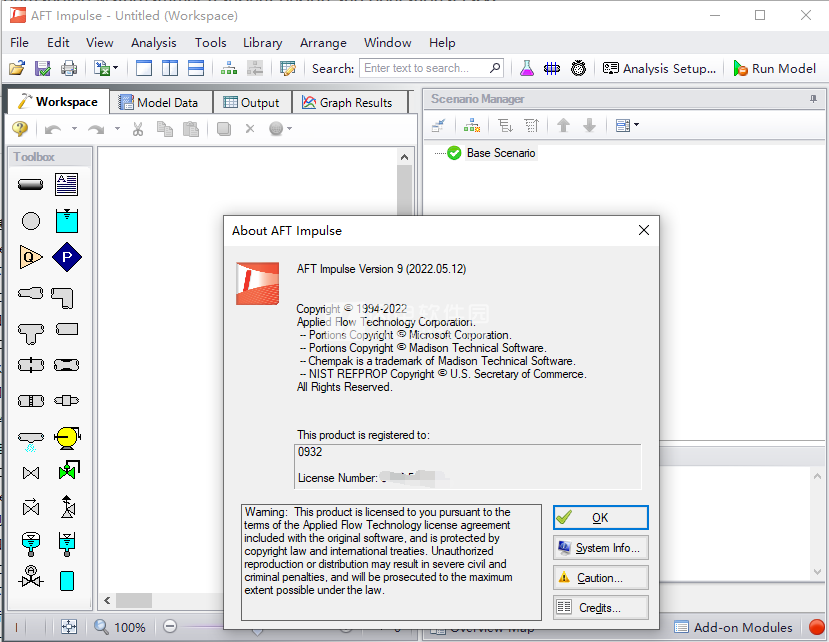Select the Annotation tool in Toolbox

pos(67,185)
